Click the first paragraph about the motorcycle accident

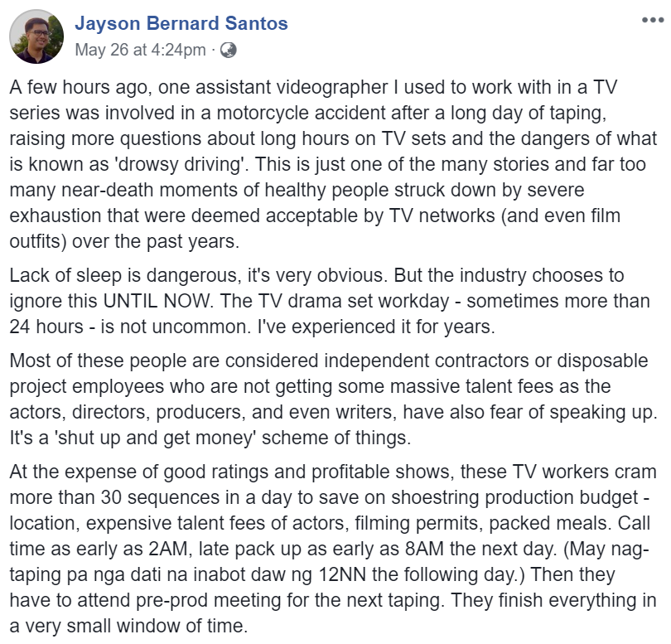333,164
